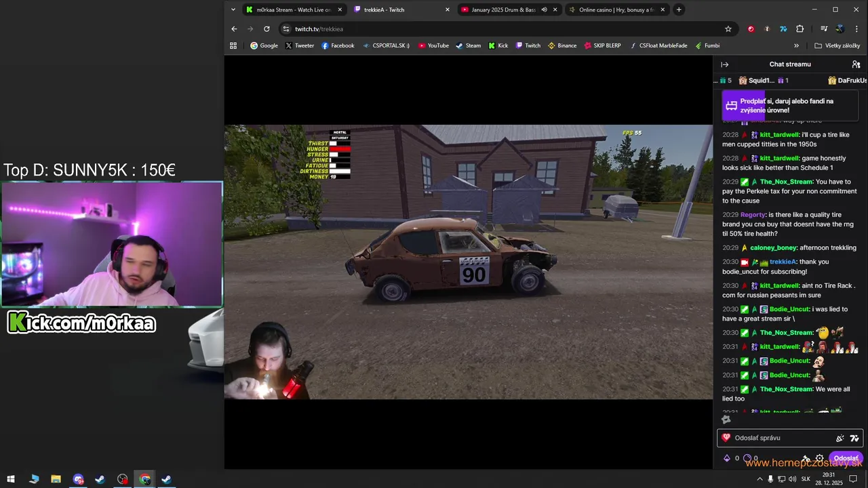Image resolution: width=868 pixels, height=488 pixels.
Task: Open the chat settings gear icon
Action: point(820,459)
